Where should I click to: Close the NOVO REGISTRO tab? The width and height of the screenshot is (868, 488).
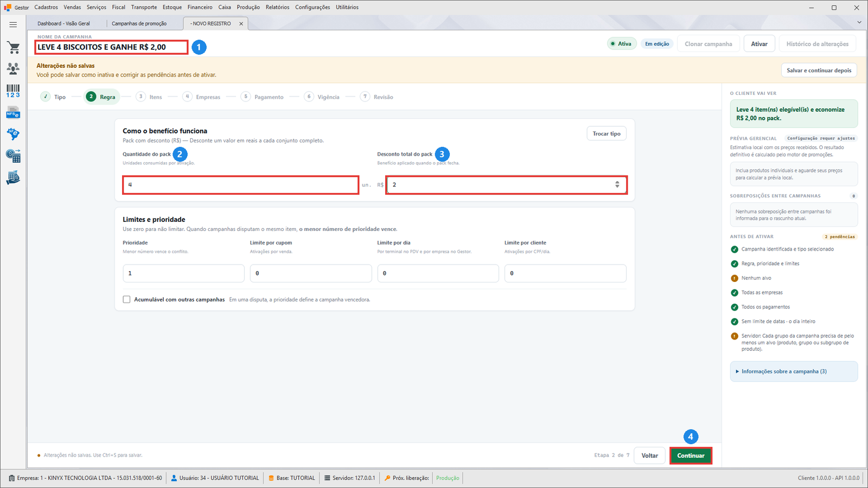coord(241,24)
